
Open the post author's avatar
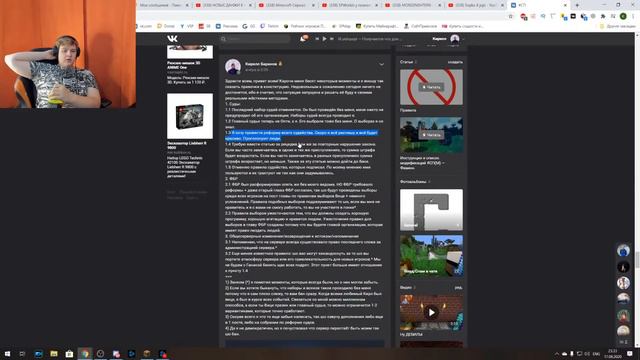[x=233, y=67]
